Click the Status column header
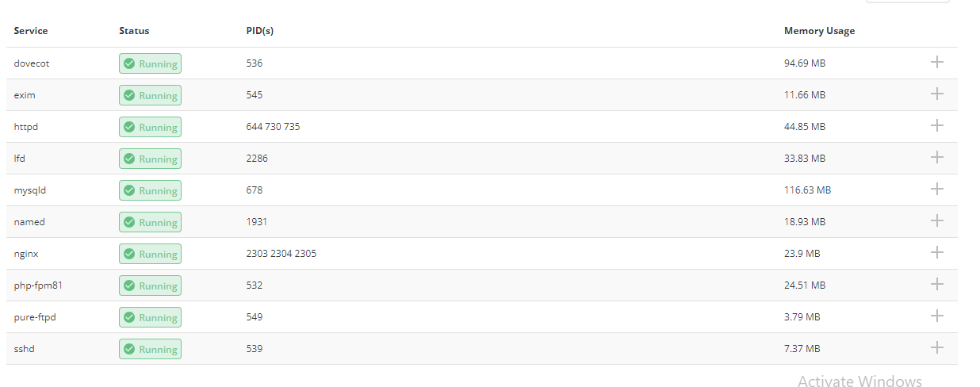Image resolution: width=980 pixels, height=387 pixels. point(134,31)
